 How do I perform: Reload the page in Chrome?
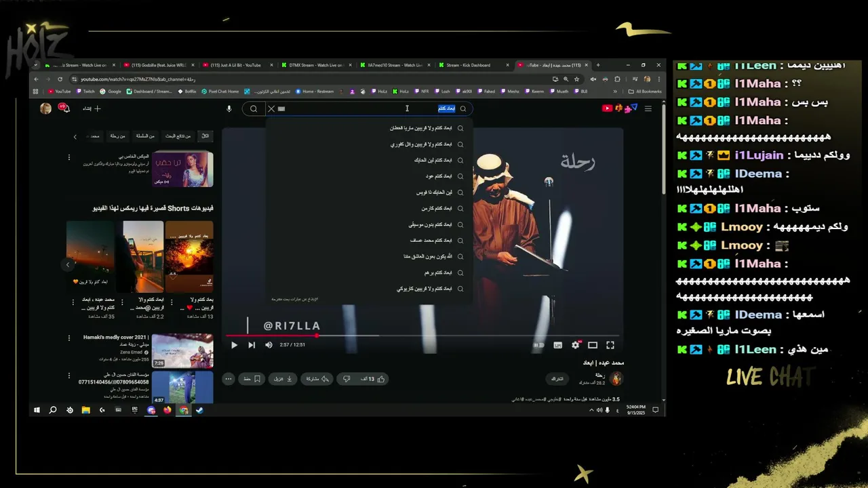[x=60, y=79]
